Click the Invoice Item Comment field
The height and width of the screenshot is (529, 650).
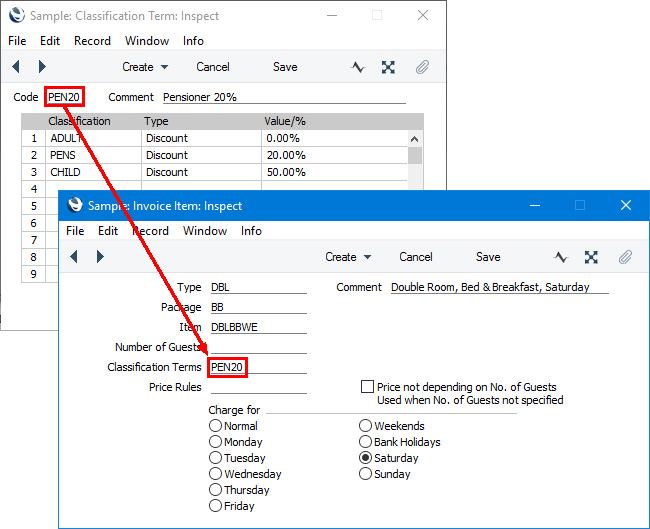[500, 287]
